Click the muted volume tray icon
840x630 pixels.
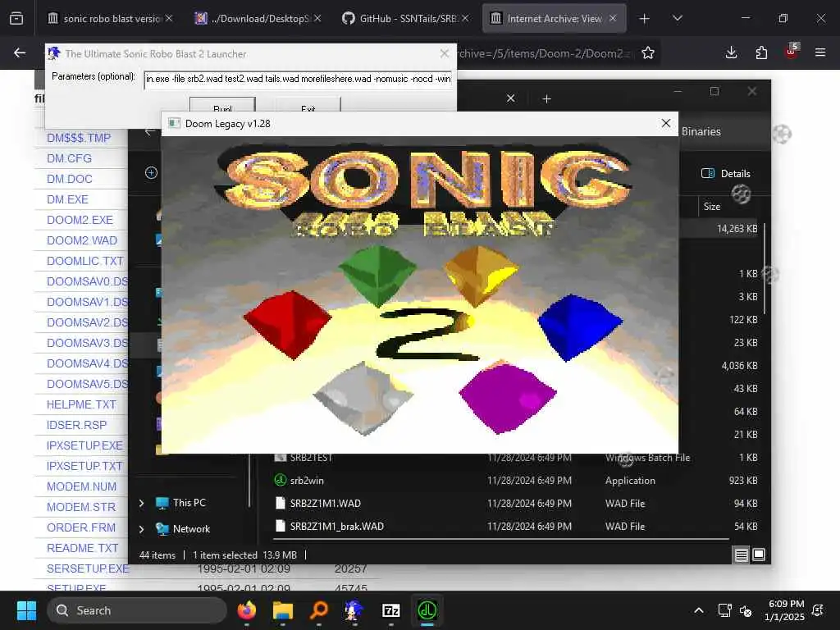745,610
